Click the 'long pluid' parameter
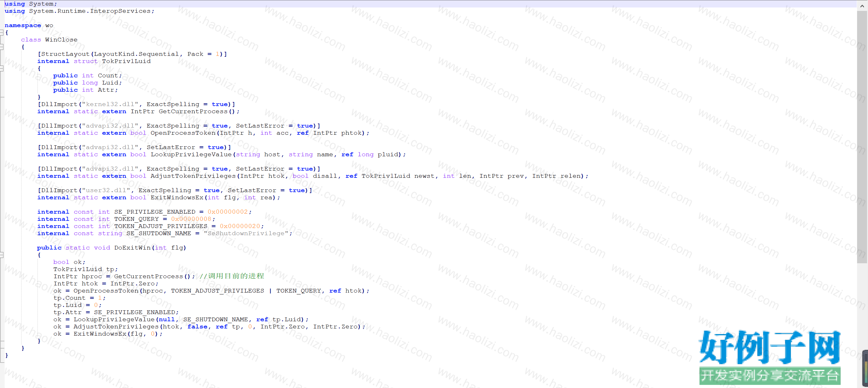868x388 pixels. click(378, 155)
